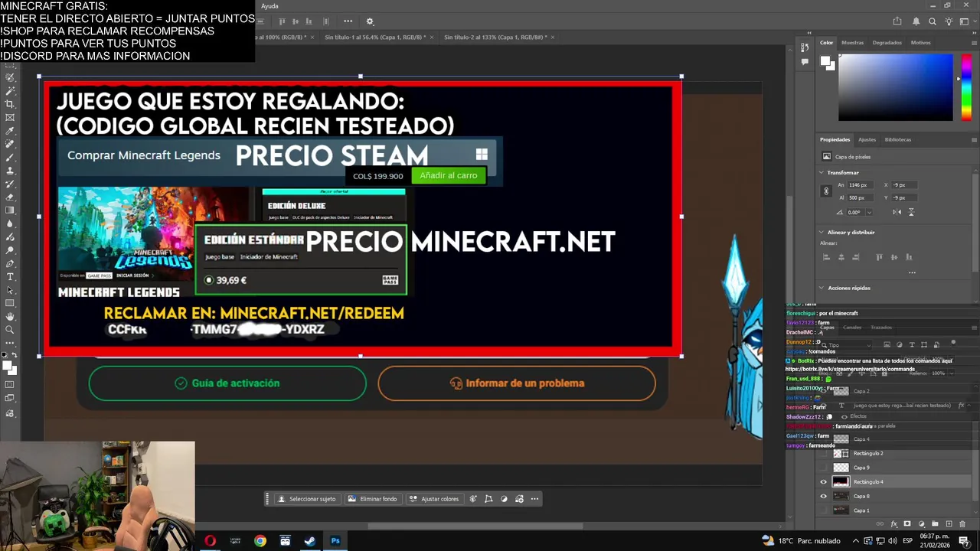Open the Comments panel icon

(x=805, y=62)
